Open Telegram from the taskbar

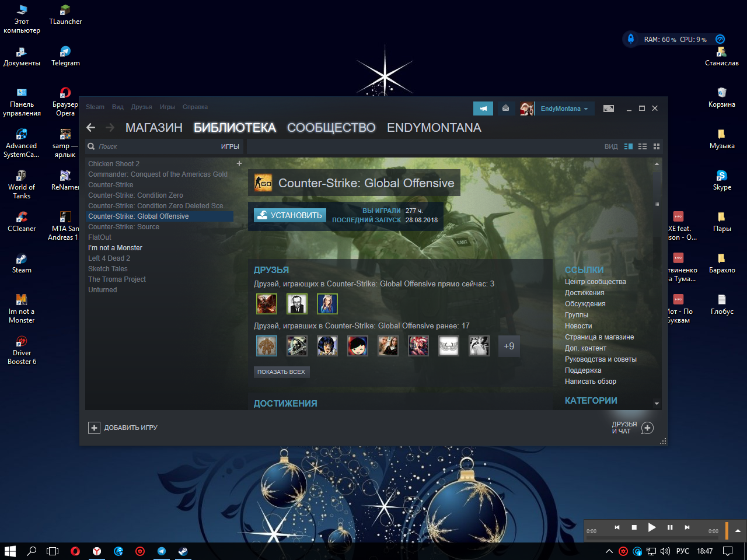162,551
